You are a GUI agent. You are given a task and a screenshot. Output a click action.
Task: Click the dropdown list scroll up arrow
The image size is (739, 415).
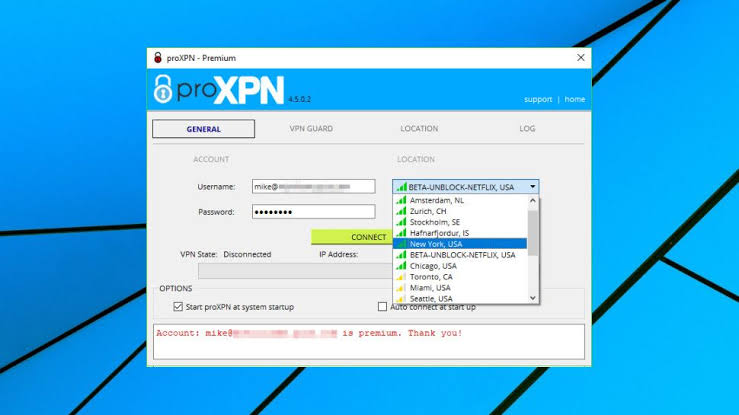pos(533,201)
